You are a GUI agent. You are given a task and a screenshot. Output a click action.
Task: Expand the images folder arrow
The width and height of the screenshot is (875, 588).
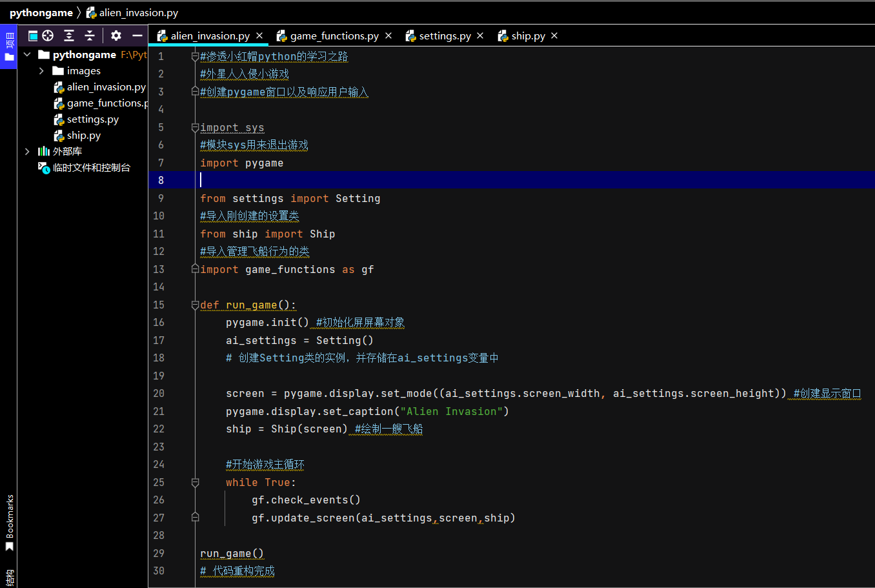click(41, 71)
